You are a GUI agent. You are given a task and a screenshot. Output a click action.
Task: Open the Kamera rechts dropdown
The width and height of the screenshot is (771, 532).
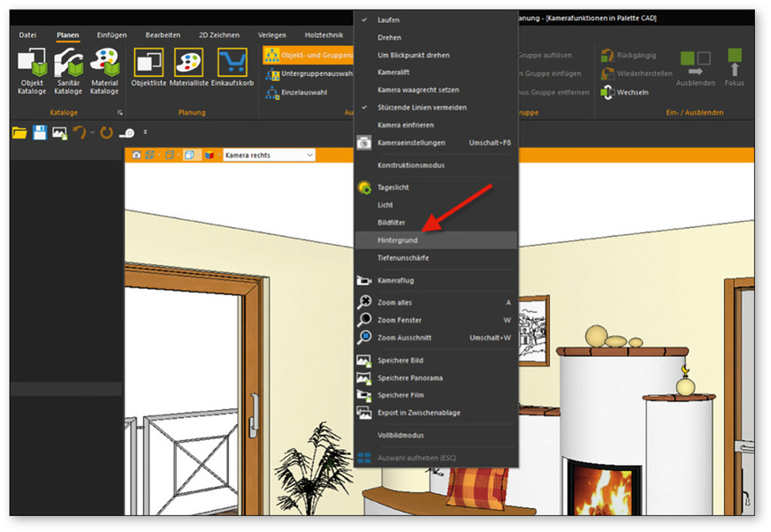point(269,156)
